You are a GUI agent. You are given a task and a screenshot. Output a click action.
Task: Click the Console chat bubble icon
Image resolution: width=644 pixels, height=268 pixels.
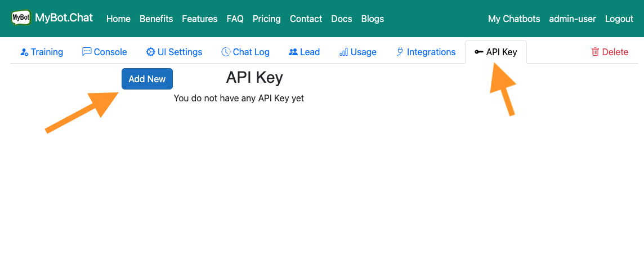[87, 52]
